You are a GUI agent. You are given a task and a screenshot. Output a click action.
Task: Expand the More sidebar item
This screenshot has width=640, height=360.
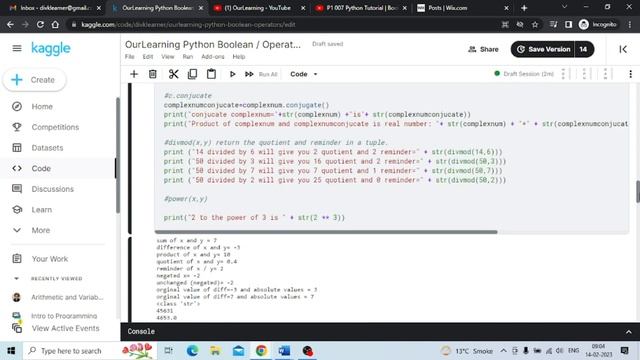point(41,230)
